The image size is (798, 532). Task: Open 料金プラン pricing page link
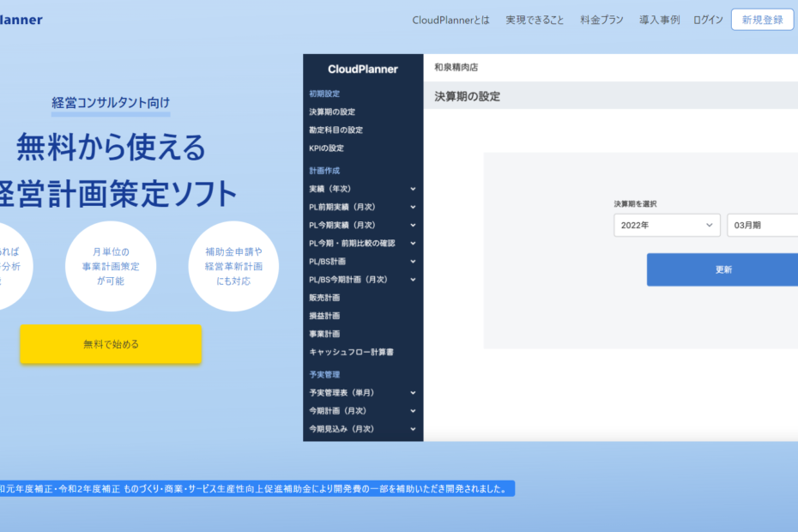tap(602, 20)
